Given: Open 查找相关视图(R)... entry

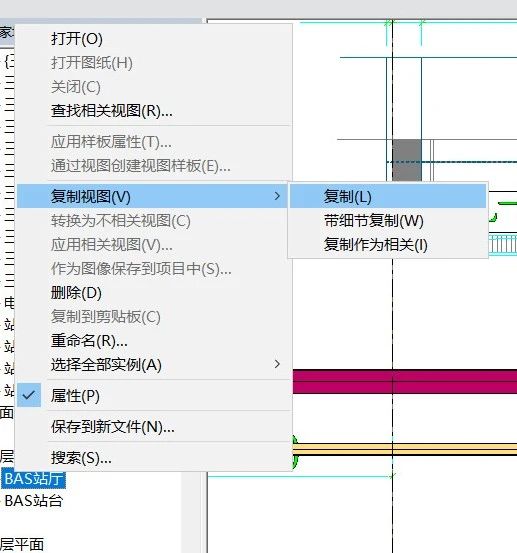Looking at the screenshot, I should (x=154, y=111).
